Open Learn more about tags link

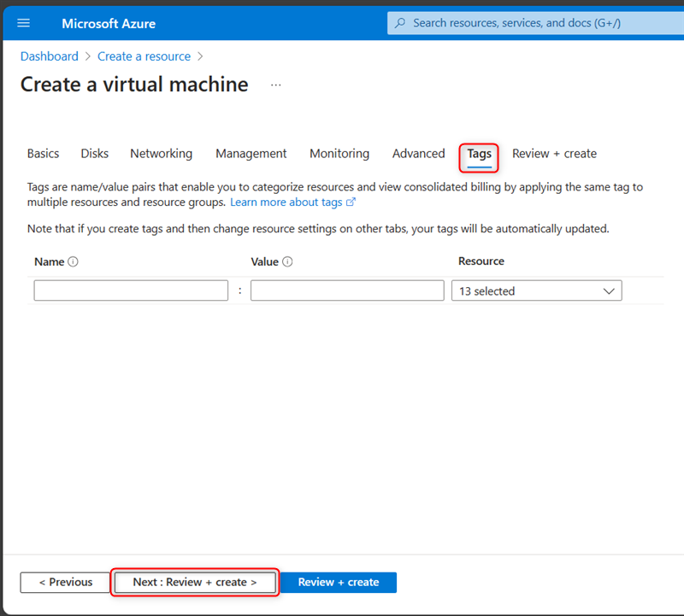[x=286, y=202]
